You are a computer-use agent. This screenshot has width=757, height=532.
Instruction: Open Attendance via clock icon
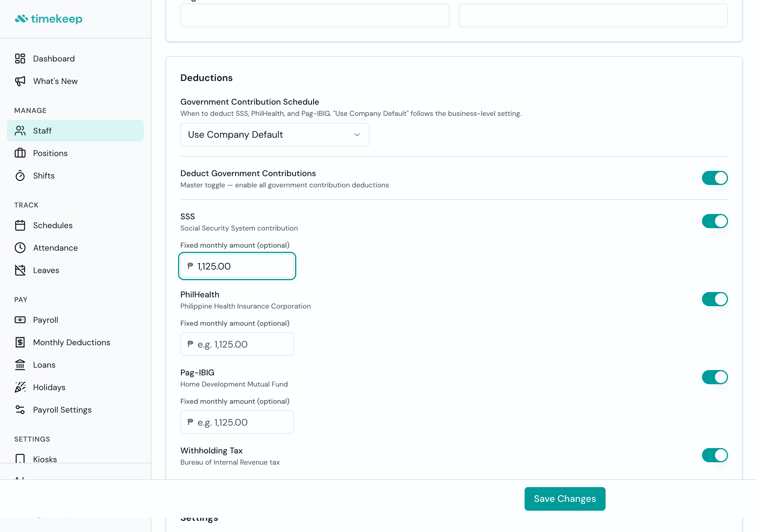(20, 248)
